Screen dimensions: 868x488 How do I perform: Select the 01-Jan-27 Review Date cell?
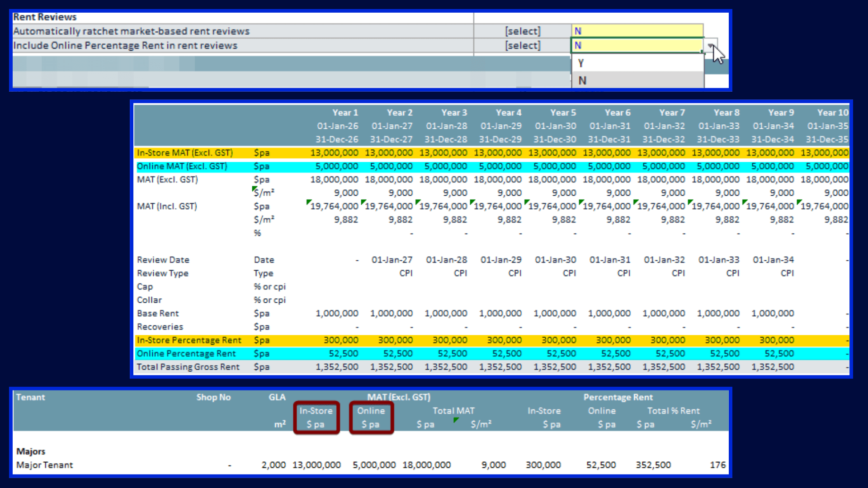392,259
